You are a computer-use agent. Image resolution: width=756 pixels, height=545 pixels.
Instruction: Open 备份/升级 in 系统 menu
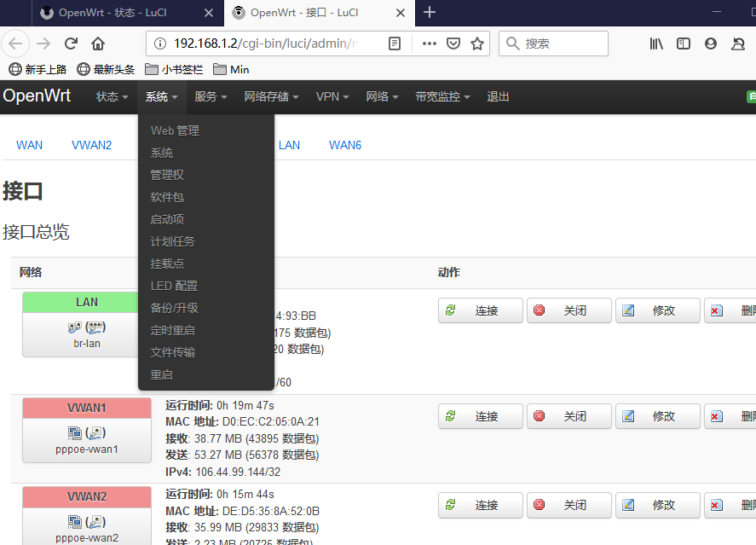tap(206, 308)
